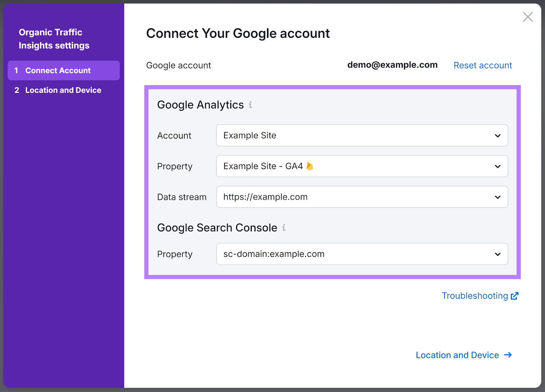Close the settings dialog with the X icon
The width and height of the screenshot is (545, 392).
coord(528,16)
